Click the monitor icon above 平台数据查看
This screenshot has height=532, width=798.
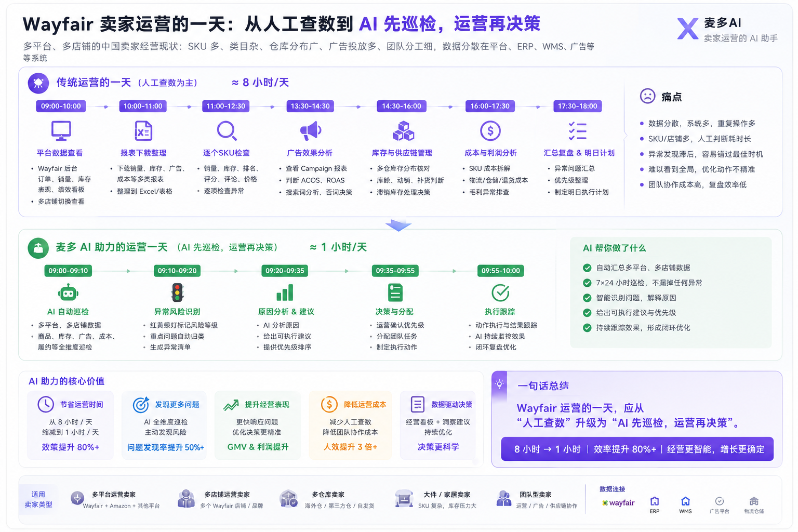coord(61,130)
